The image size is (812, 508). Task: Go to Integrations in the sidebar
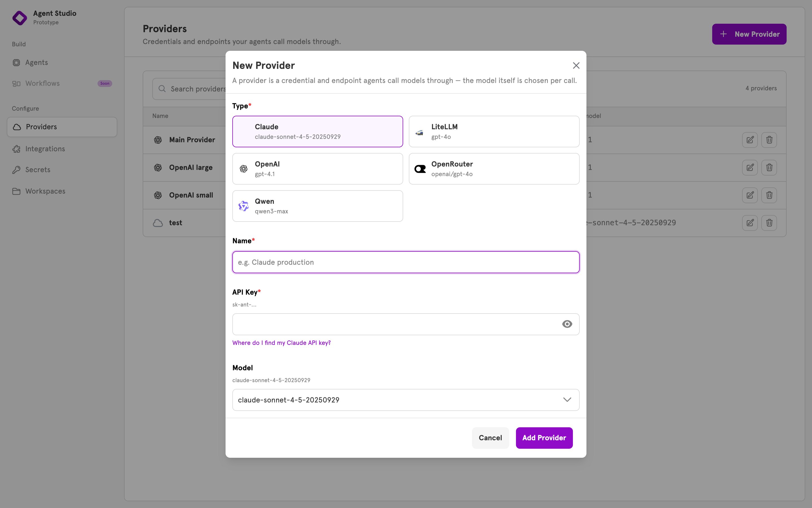tap(62, 149)
